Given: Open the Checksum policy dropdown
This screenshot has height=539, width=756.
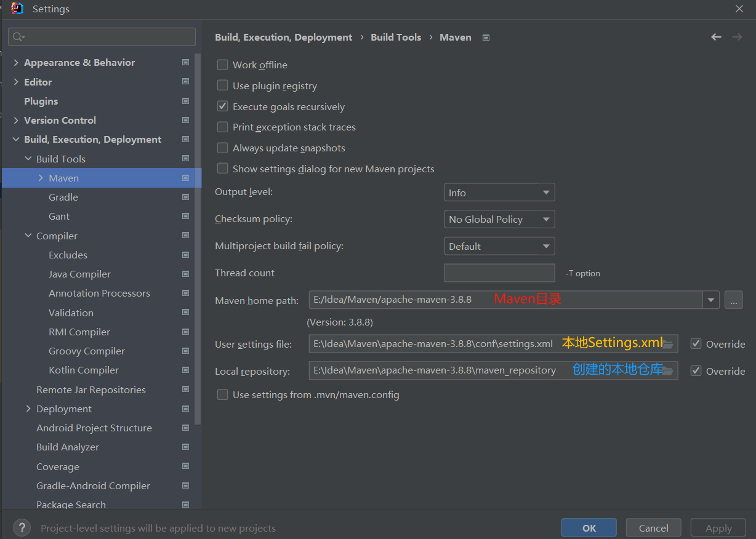Looking at the screenshot, I should click(499, 219).
